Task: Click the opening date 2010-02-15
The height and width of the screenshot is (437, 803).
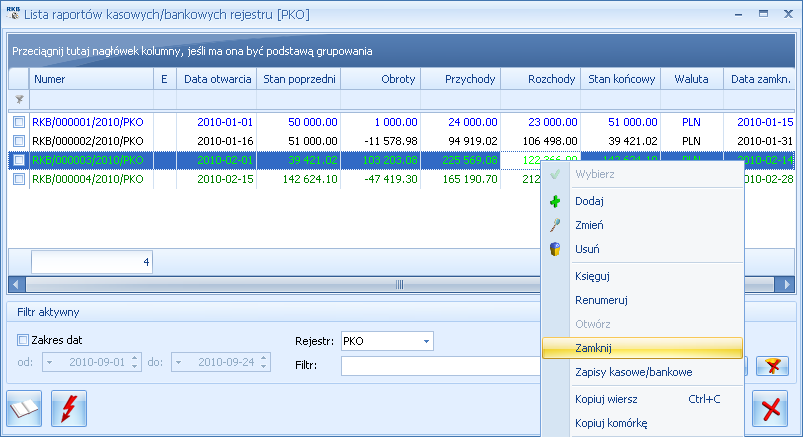Action: (225, 179)
